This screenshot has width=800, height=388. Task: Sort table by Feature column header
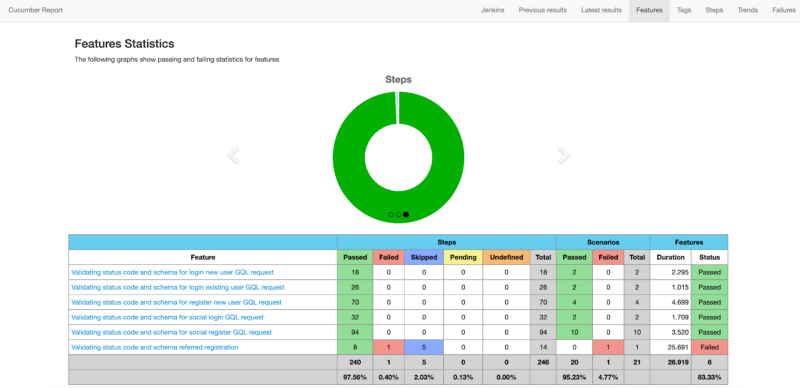point(203,257)
